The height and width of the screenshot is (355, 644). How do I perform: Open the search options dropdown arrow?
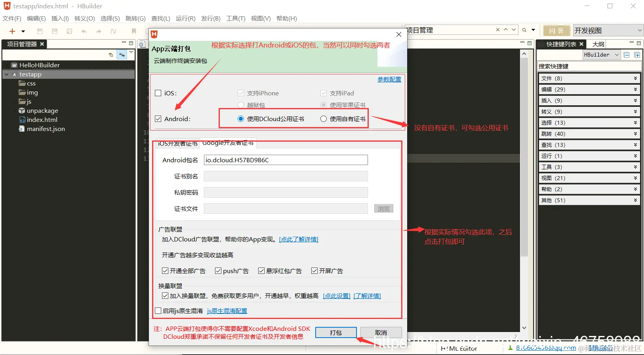click(533, 30)
